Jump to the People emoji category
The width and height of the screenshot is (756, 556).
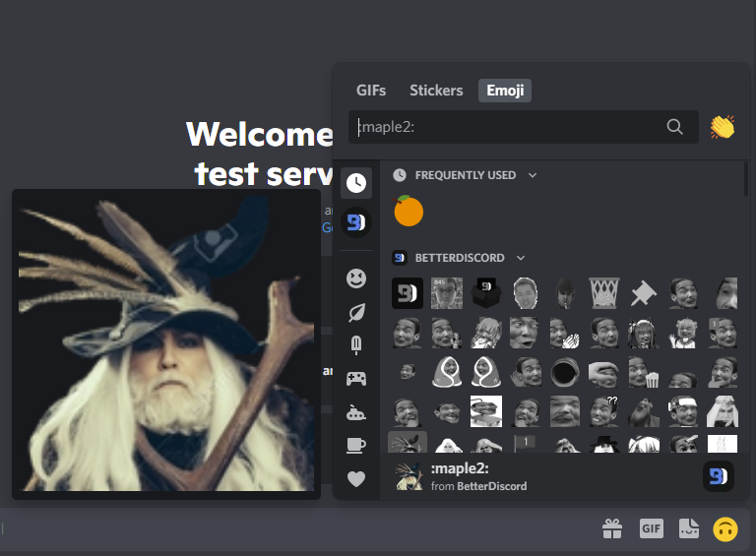[356, 278]
